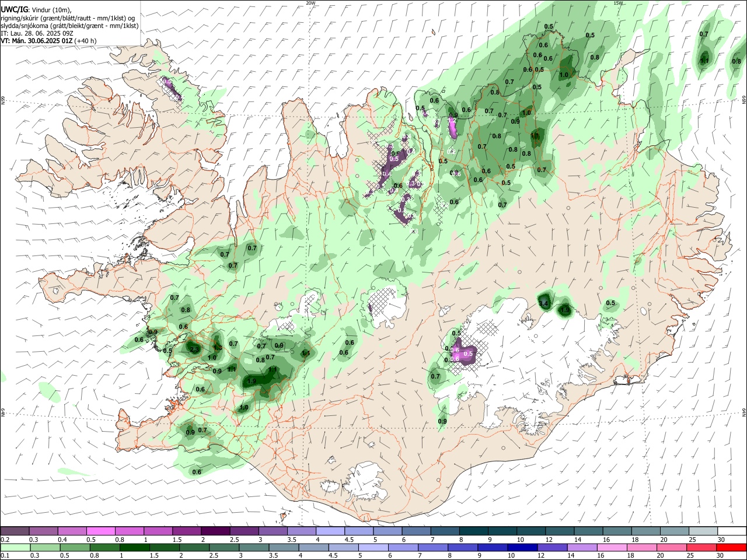Select the 'IT: Lau. 28. 06. 2025 09Z' line
Screen dimensions: 747x560
[x=37, y=33]
